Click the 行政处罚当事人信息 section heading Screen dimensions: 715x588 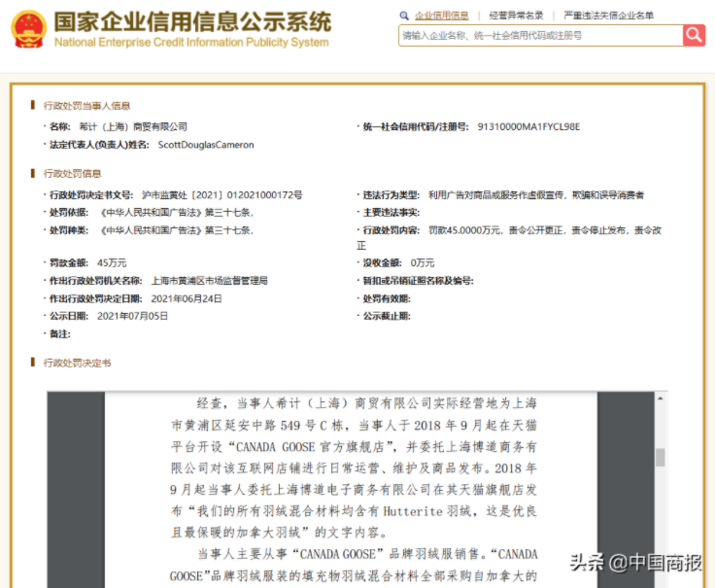coord(86,106)
